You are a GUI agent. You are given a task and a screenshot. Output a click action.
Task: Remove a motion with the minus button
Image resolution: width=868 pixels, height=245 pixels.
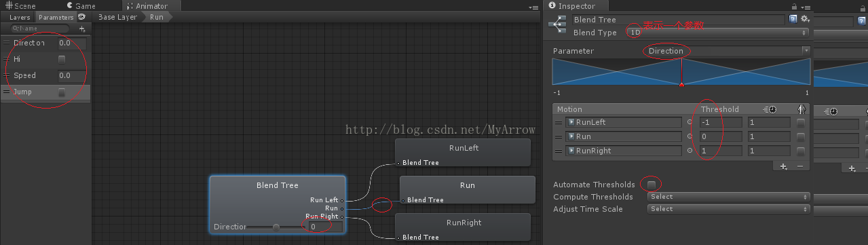[x=799, y=166]
